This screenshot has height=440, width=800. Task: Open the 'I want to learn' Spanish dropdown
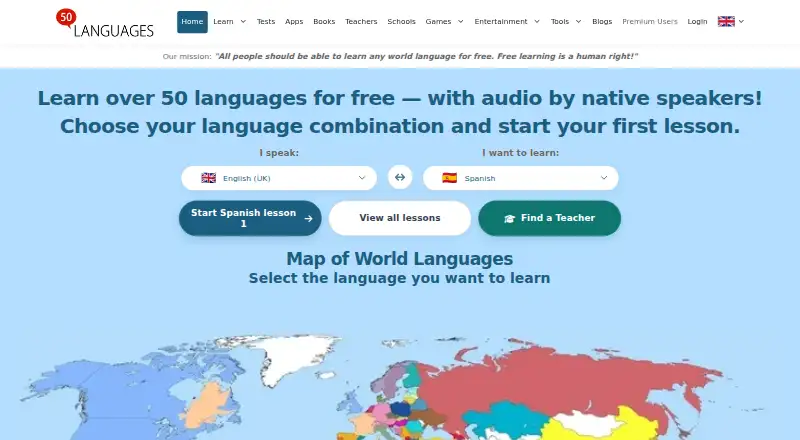pyautogui.click(x=520, y=178)
